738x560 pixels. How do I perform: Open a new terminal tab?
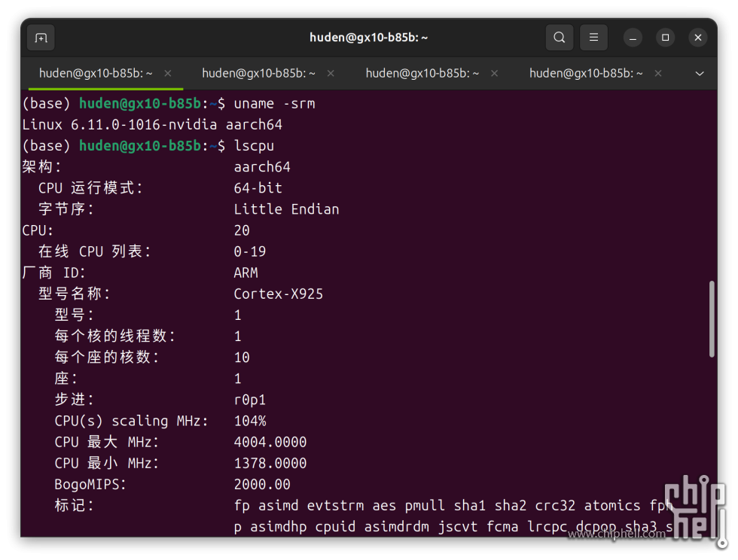(41, 38)
